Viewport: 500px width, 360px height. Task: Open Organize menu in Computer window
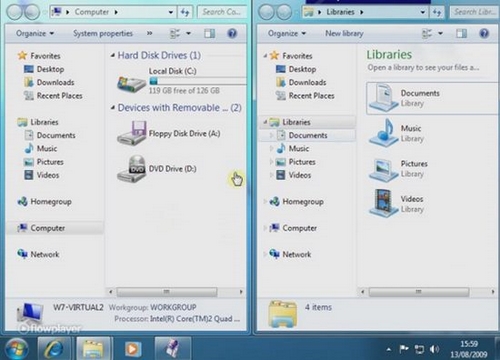pyautogui.click(x=35, y=33)
